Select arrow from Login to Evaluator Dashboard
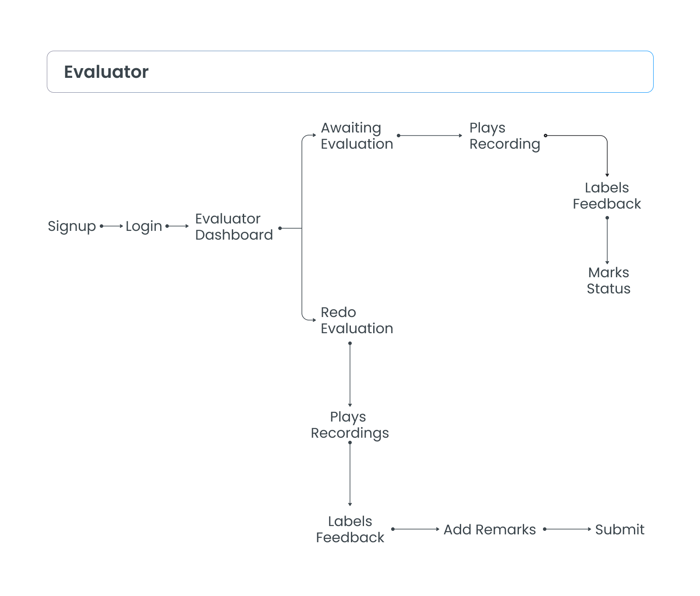Screen dimensions: 700x596 178,226
